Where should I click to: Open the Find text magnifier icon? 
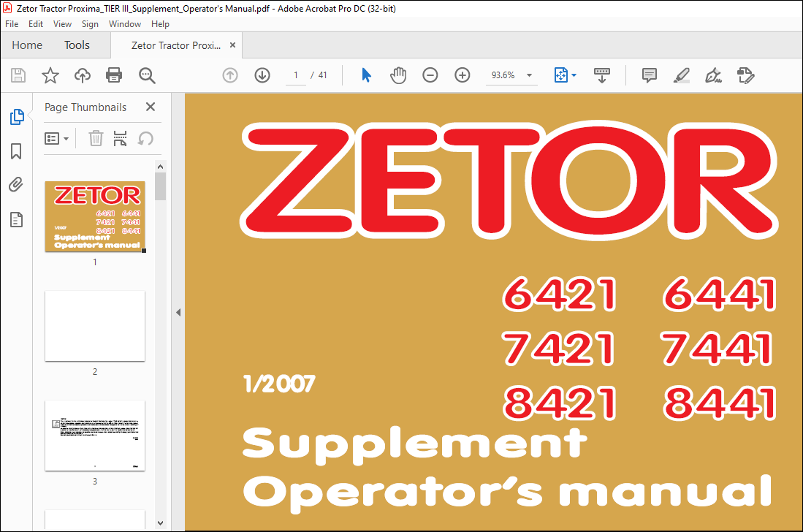(x=147, y=75)
